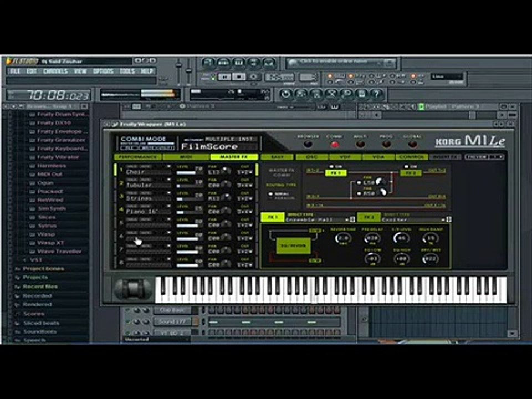Click the cut scissors shortcut icon
Image resolution: width=532 pixels, height=399 pixels.
[331, 94]
